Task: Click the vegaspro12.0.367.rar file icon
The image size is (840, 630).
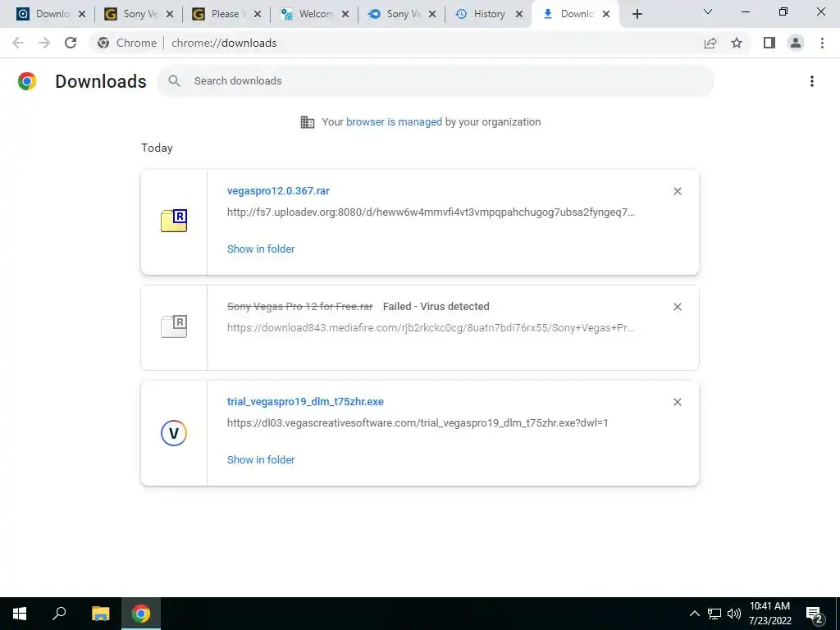Action: point(174,221)
